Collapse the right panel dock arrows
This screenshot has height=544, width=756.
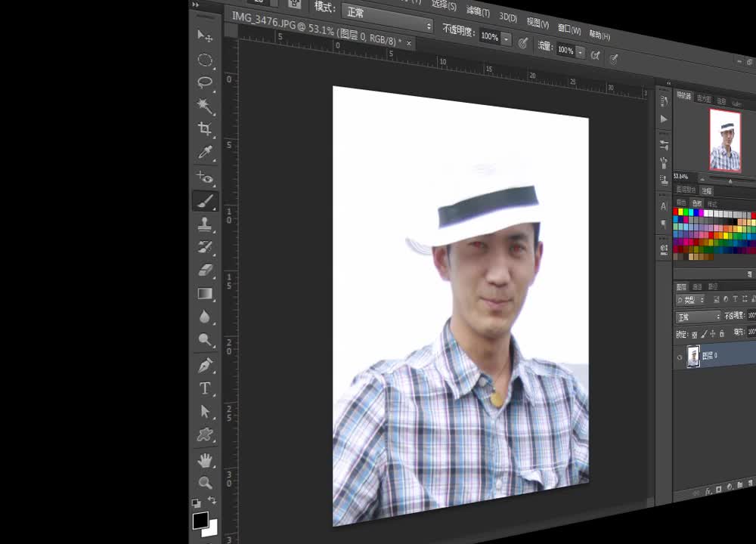668,83
